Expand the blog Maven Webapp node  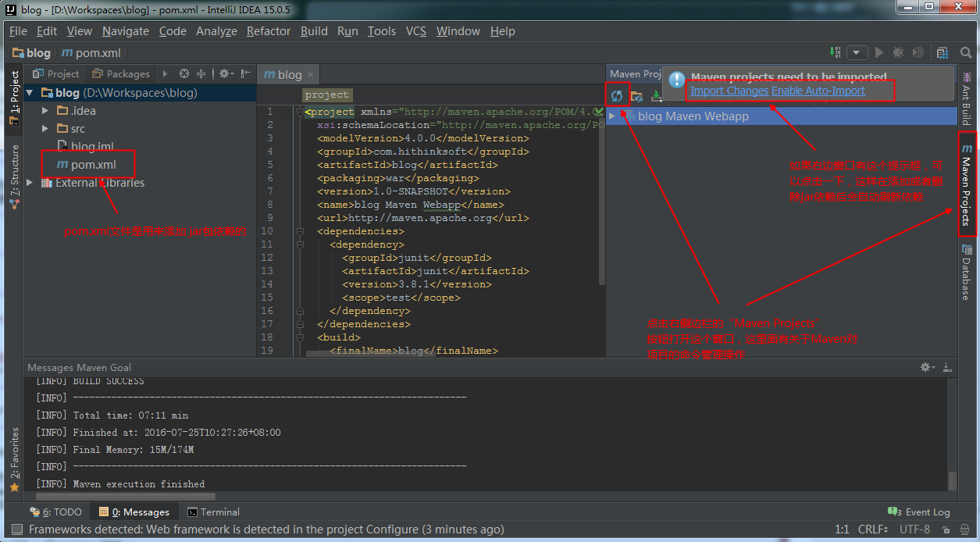tap(613, 116)
